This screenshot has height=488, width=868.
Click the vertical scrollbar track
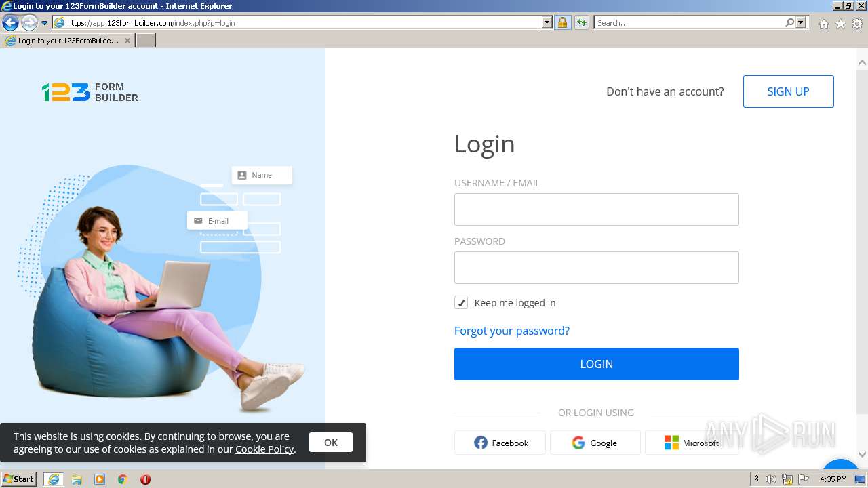click(x=862, y=431)
